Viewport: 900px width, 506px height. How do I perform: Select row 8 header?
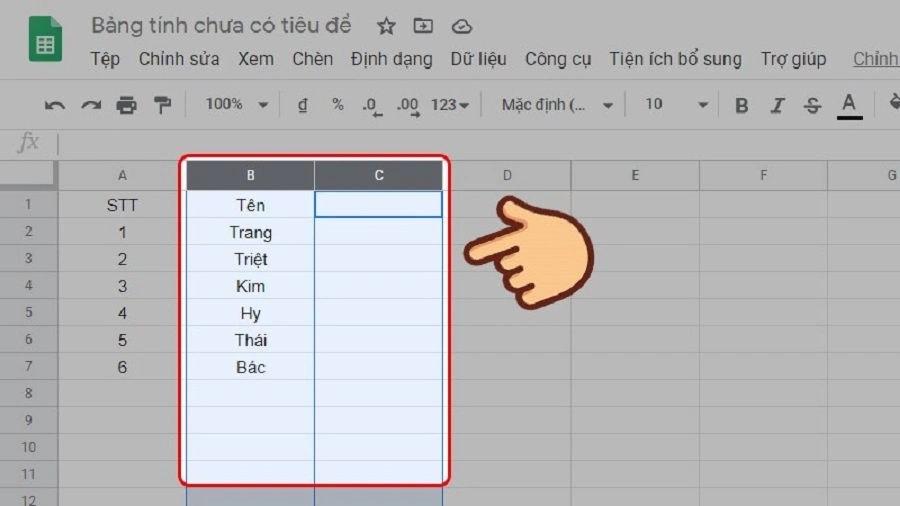click(x=28, y=393)
